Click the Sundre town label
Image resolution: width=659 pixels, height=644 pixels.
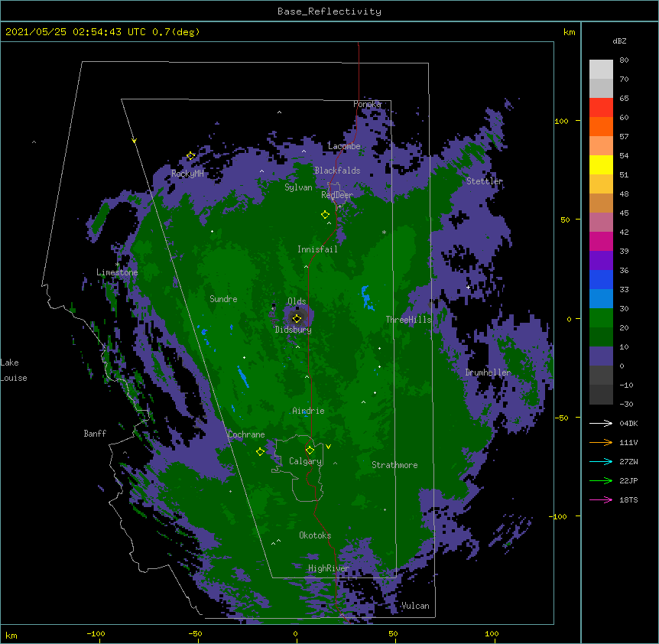click(223, 299)
